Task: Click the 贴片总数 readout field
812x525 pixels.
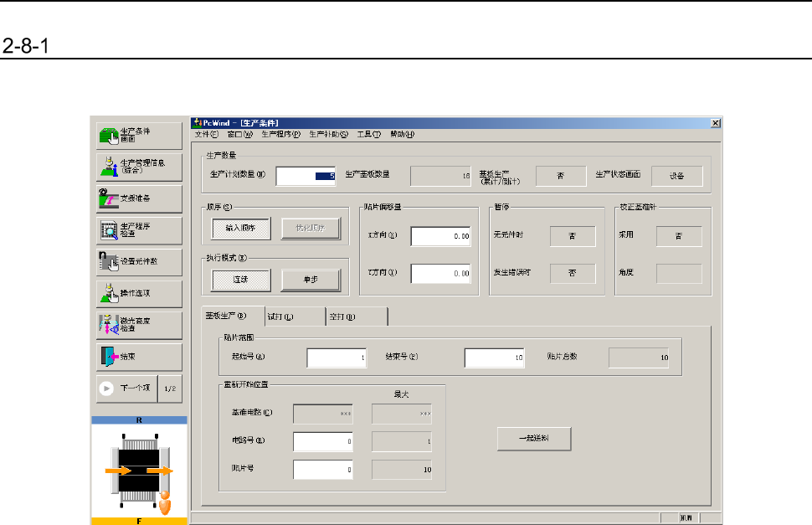Action: pyautogui.click(x=639, y=358)
